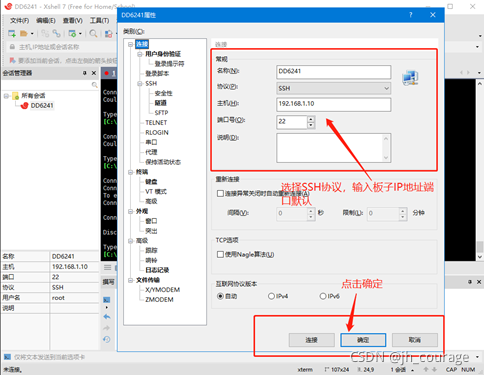Enable 使用Nagle算法 checkbox
Screen dimensions: 484x375
point(220,255)
